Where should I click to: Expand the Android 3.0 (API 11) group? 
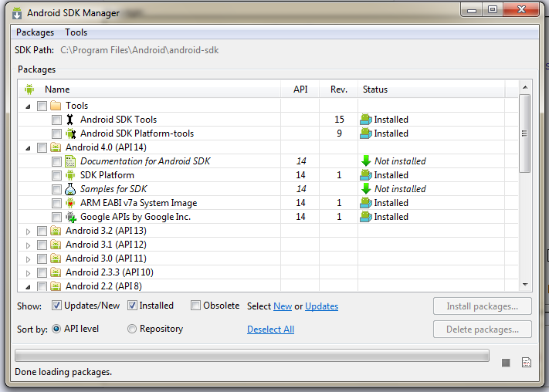pos(28,259)
